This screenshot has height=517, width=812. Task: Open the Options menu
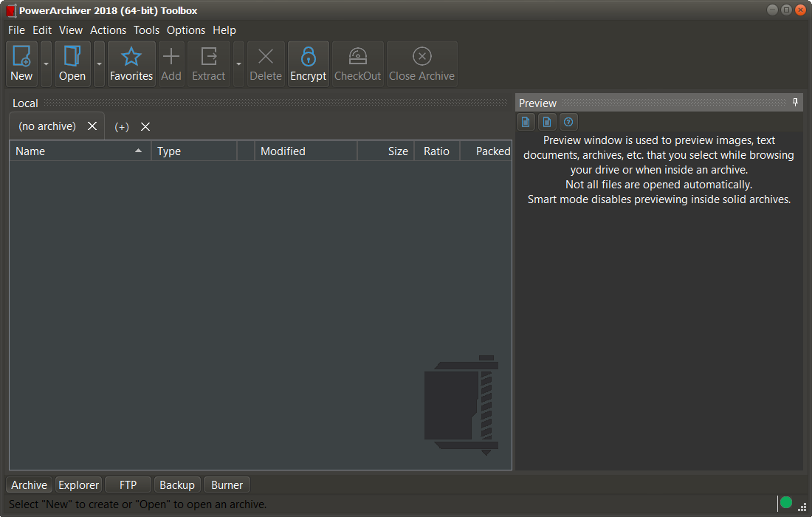[x=186, y=30]
